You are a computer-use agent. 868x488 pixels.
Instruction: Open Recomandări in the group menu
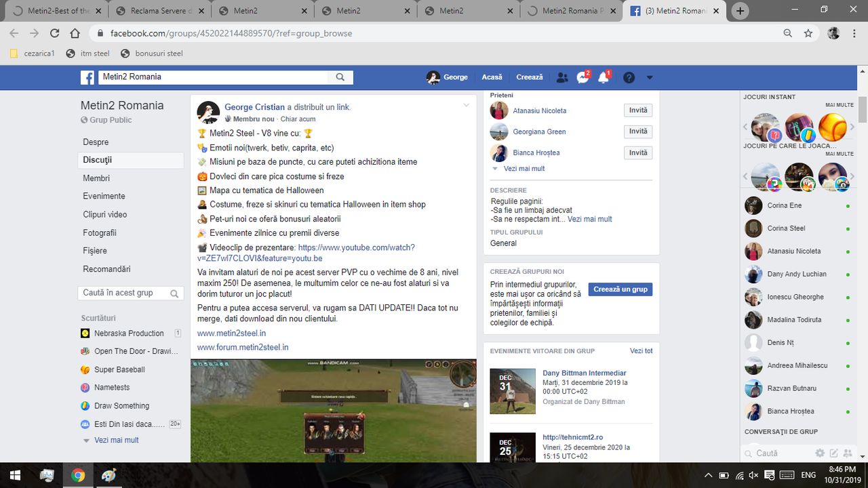(130, 269)
